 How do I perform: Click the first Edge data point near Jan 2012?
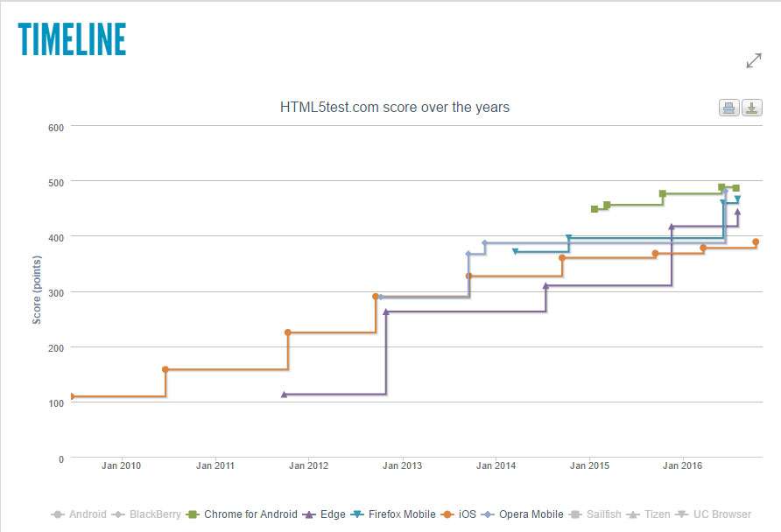[284, 395]
